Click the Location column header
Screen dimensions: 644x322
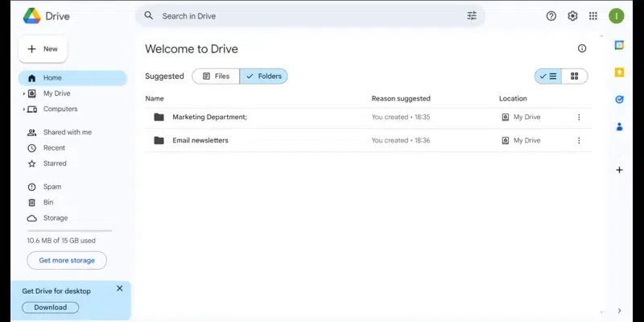(513, 98)
